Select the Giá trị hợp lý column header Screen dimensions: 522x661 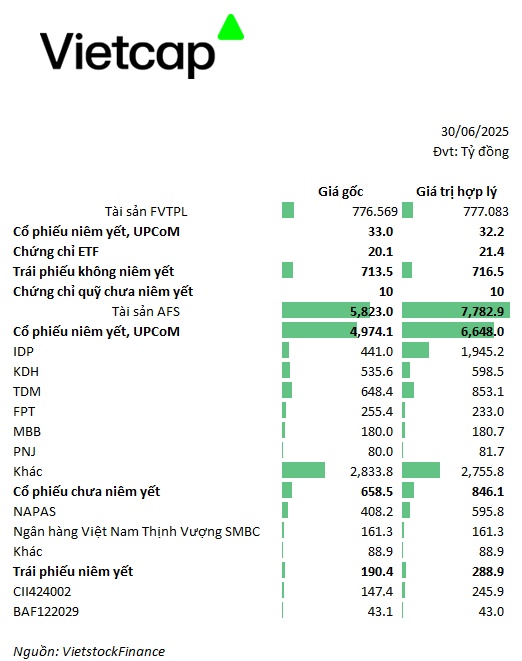pyautogui.click(x=456, y=191)
